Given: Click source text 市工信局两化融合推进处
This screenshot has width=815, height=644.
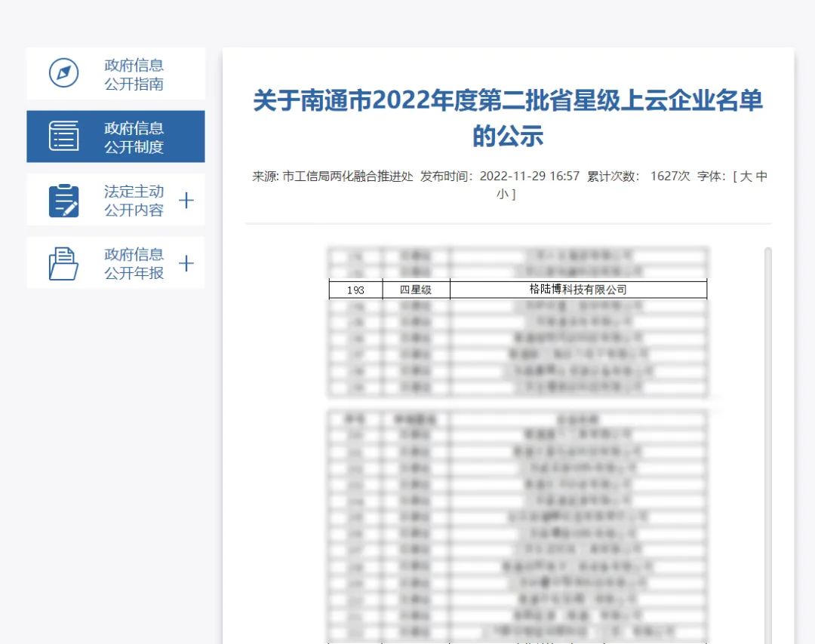Looking at the screenshot, I should pos(348,176).
